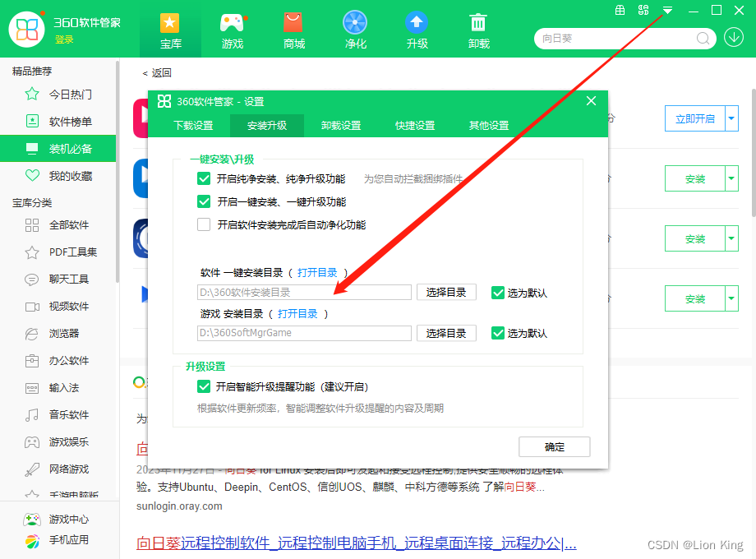Click the third 安装 button
Screen dimensions: 756x559
coord(694,298)
